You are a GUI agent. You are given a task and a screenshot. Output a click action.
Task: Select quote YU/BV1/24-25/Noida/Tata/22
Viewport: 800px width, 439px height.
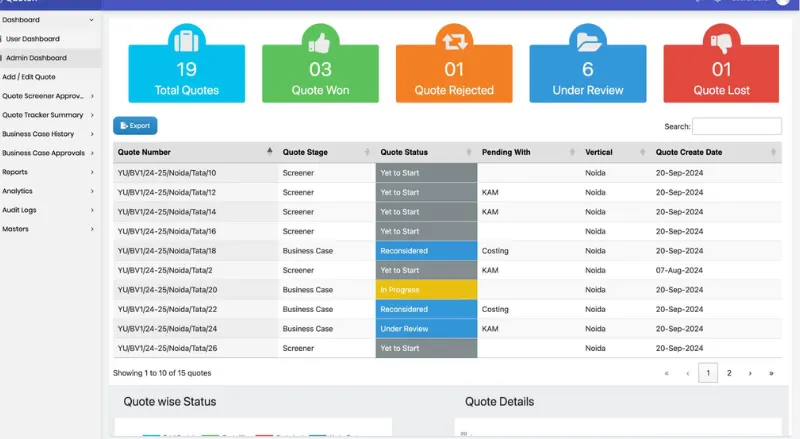tap(167, 309)
